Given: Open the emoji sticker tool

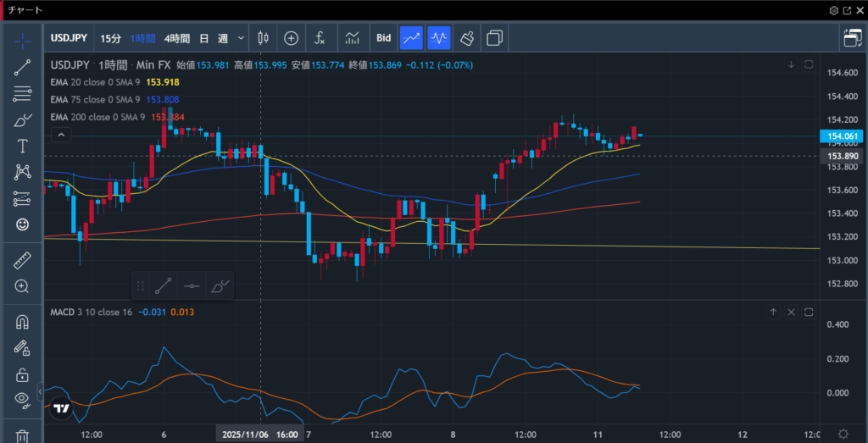Looking at the screenshot, I should 23,224.
